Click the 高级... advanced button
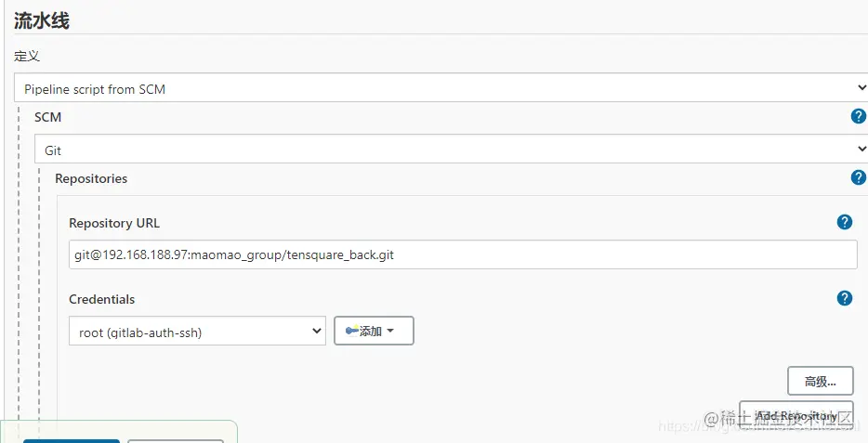Image resolution: width=868 pixels, height=443 pixels. click(820, 381)
